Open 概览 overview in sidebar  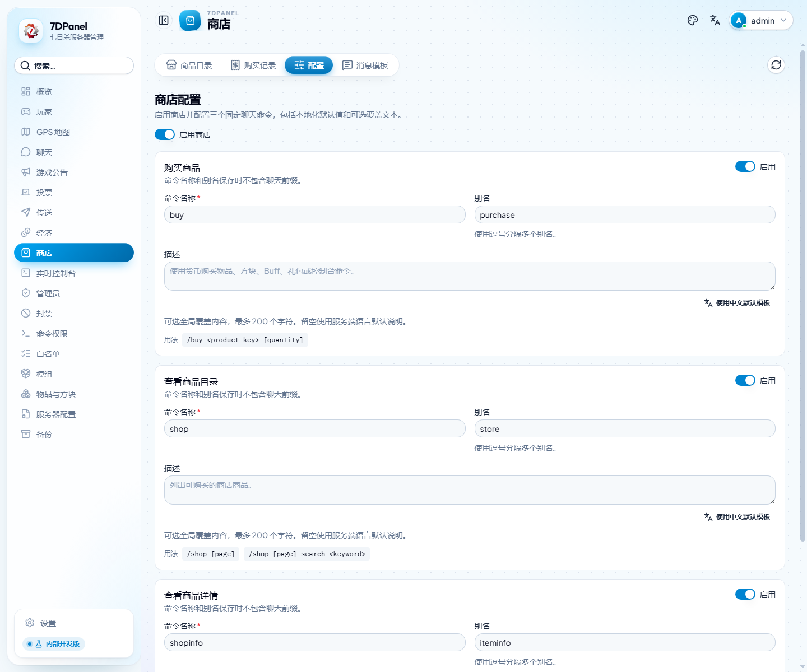tap(74, 91)
